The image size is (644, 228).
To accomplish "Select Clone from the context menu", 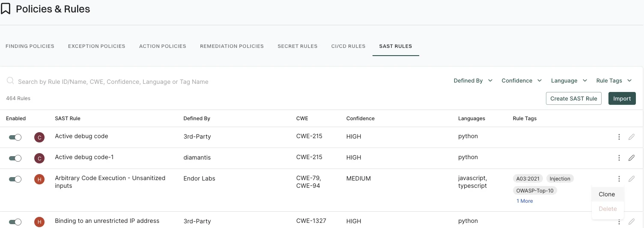I will point(607,194).
